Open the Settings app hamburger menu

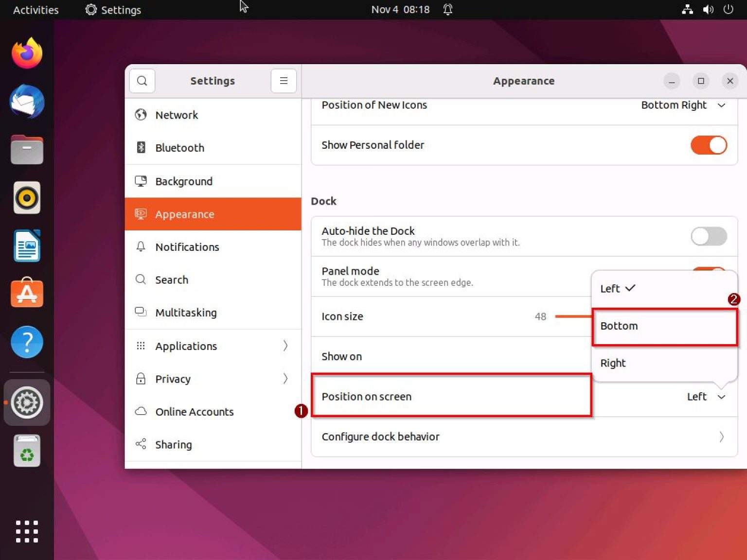[x=284, y=81]
